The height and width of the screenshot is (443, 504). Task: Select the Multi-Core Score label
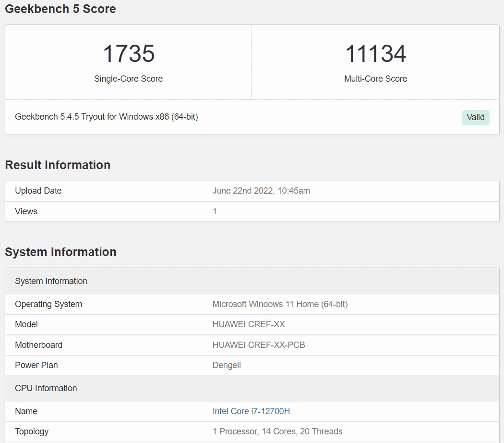[375, 78]
